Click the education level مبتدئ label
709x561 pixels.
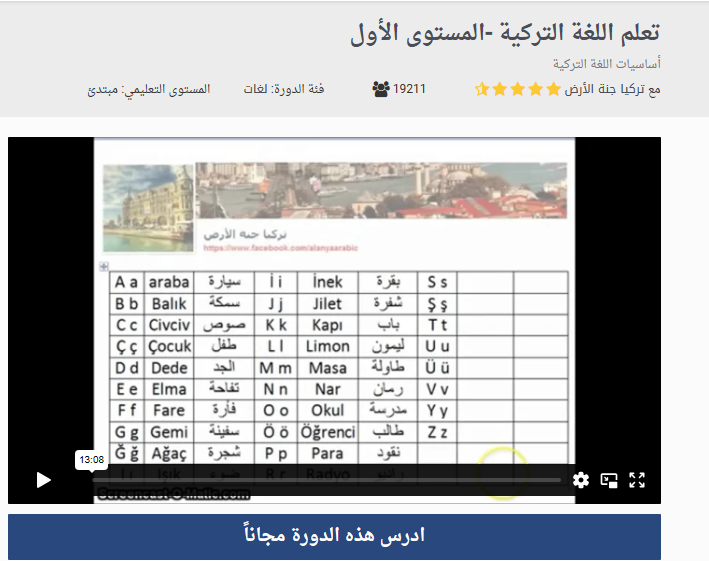point(149,89)
